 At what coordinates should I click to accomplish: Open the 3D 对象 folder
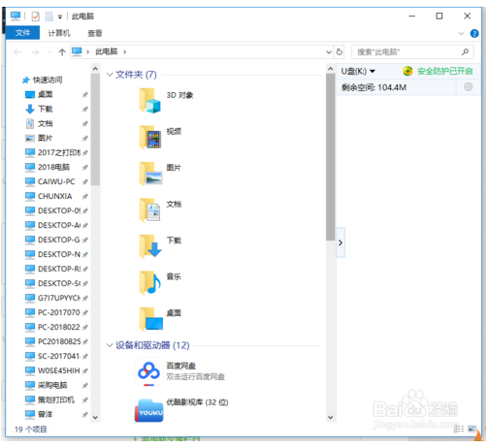click(x=166, y=100)
